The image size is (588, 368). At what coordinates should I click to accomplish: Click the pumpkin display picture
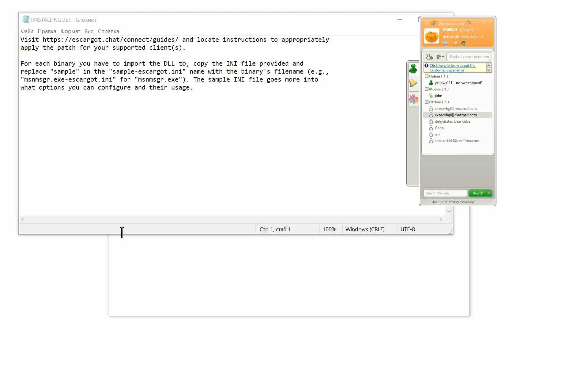(x=432, y=36)
